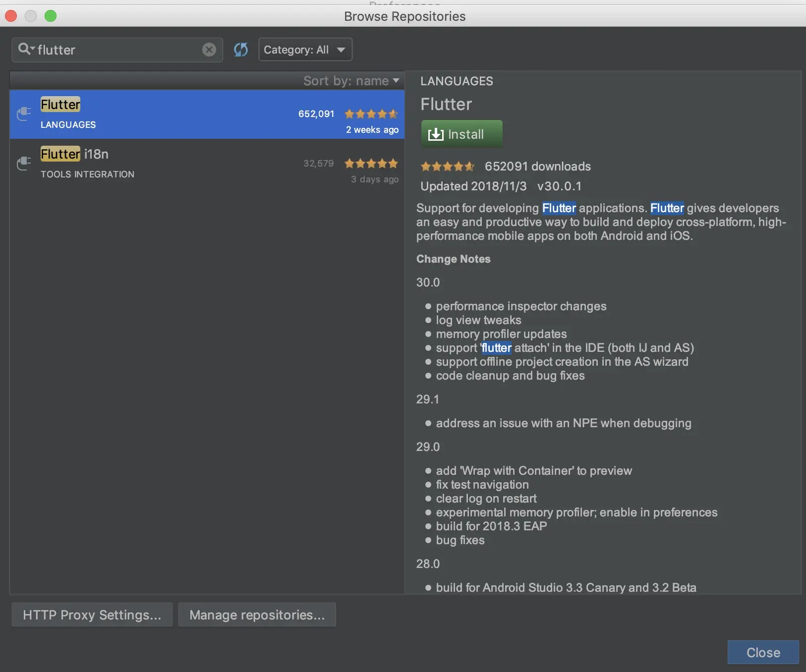Screen dimensions: 806x672
Task: Click the Flutter plugin icon in list
Action: click(24, 114)
